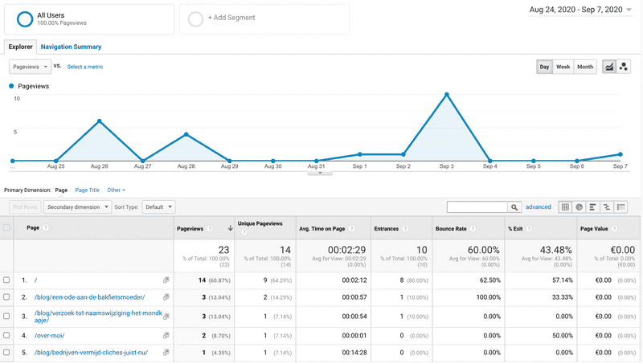Click the 00:14:28 time value
This screenshot has width=643, height=364.
[354, 353]
